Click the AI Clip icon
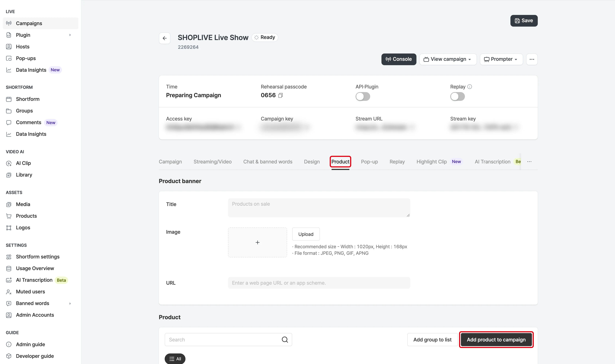The width and height of the screenshot is (615, 364). [9, 163]
